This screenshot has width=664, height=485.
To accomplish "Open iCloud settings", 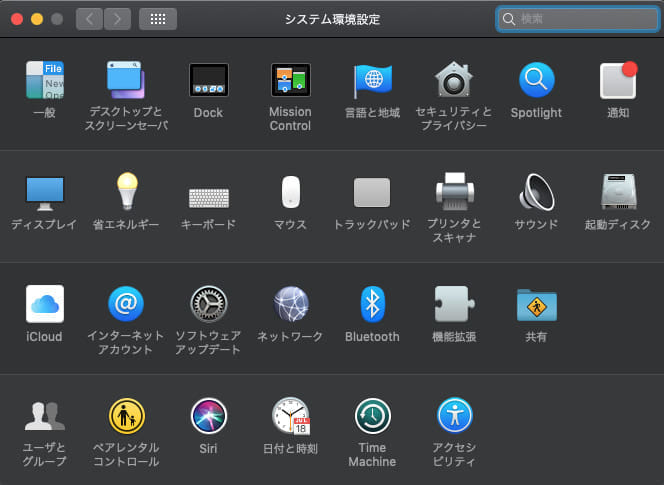I will (44, 304).
